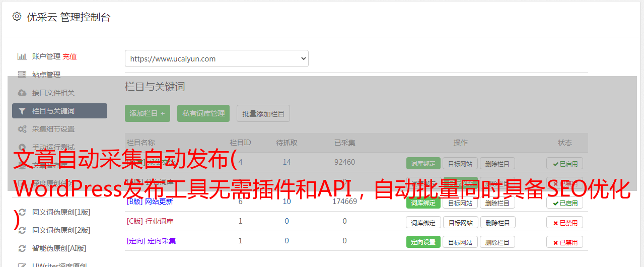The width and height of the screenshot is (644, 267).
Task: Open 站点管理 in the sidebar
Action: coord(46,75)
